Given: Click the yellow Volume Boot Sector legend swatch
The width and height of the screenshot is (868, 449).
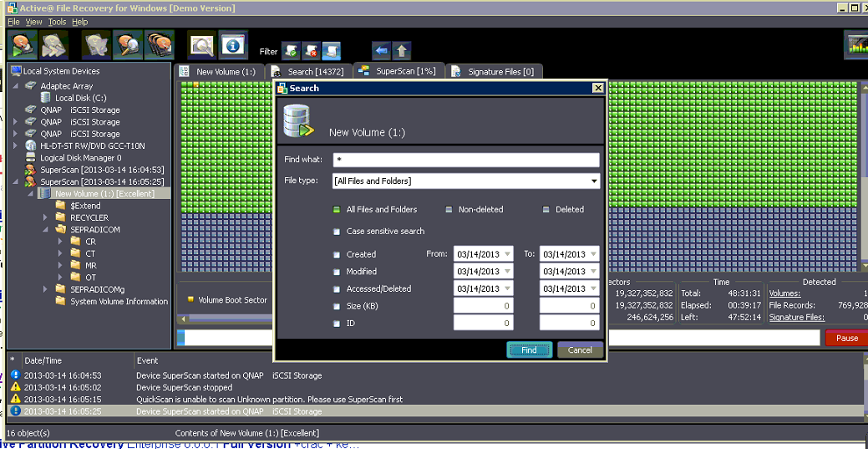Looking at the screenshot, I should coord(190,300).
